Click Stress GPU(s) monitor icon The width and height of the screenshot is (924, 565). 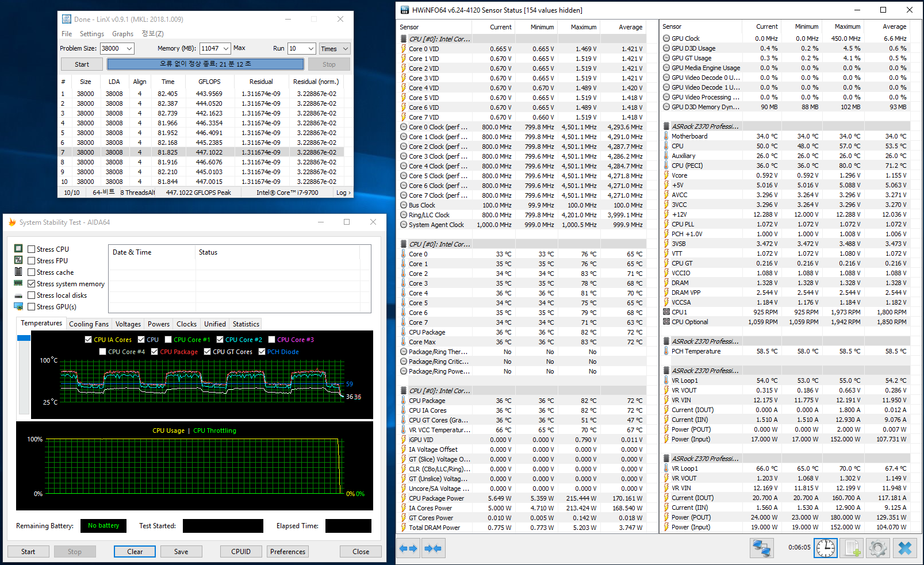click(x=18, y=306)
